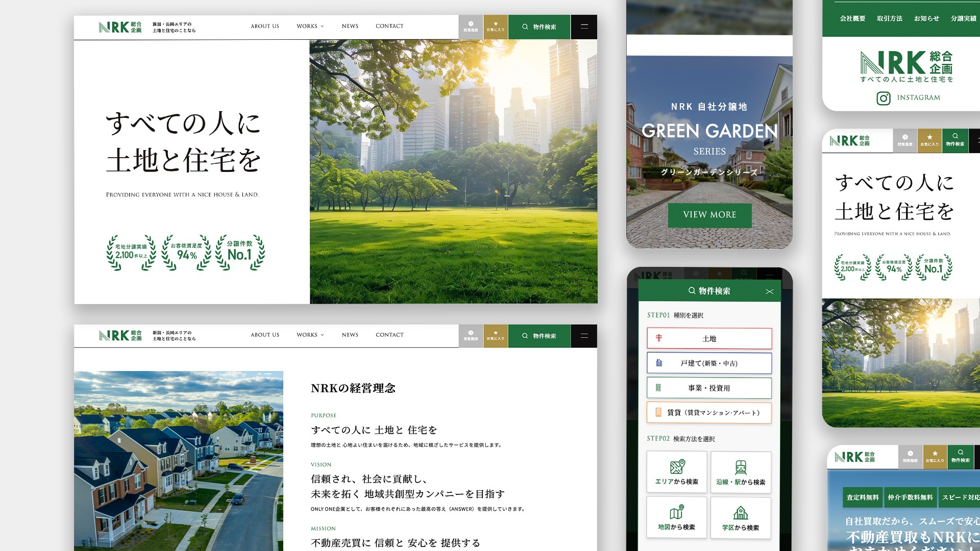Open NEWS in lower desktop nav

[x=350, y=335]
